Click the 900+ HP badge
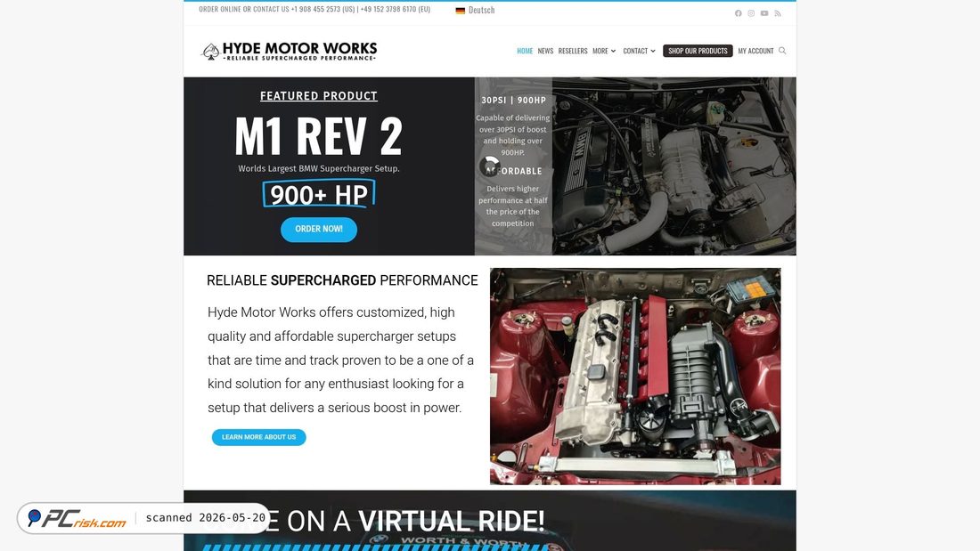980x551 pixels. (x=319, y=194)
